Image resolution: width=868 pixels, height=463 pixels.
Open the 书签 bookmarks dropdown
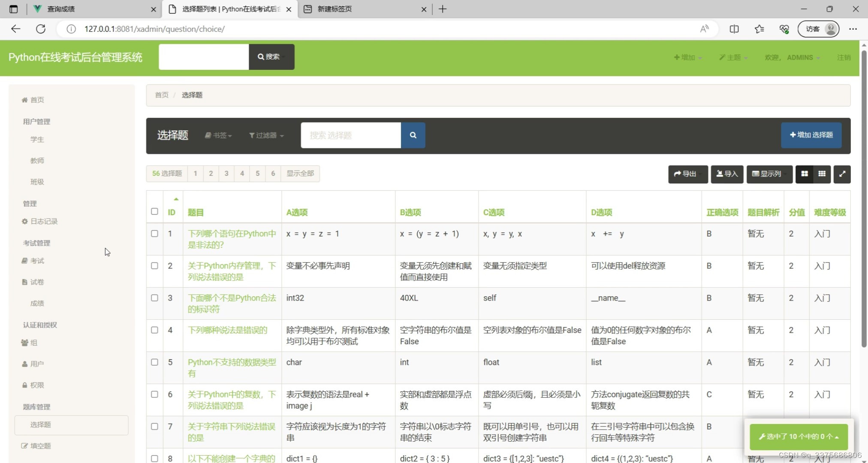click(219, 135)
